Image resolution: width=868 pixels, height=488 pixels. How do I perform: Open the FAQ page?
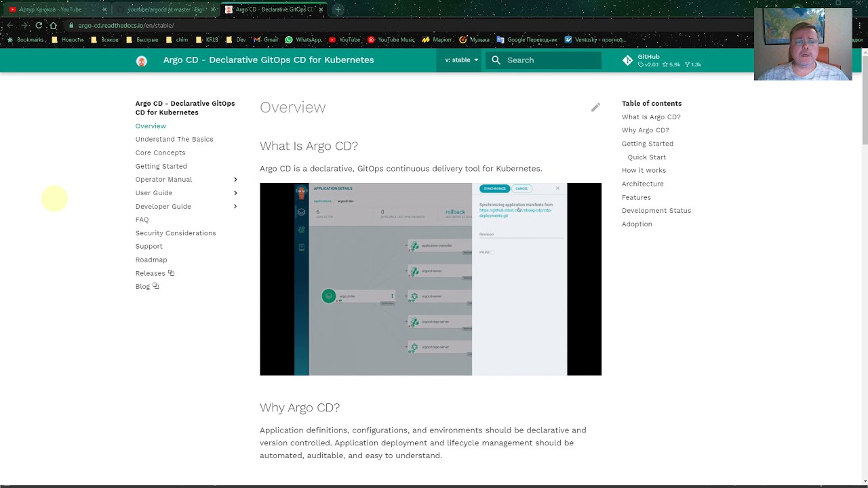142,220
